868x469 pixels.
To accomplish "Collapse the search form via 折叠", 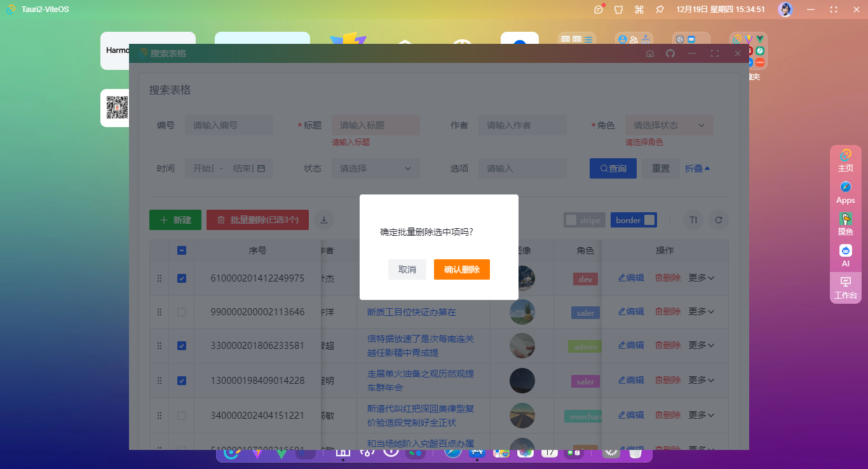I will coord(697,168).
